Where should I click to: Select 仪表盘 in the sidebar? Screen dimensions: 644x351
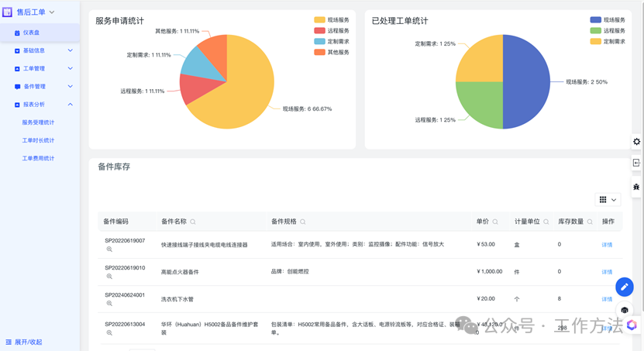coord(40,33)
